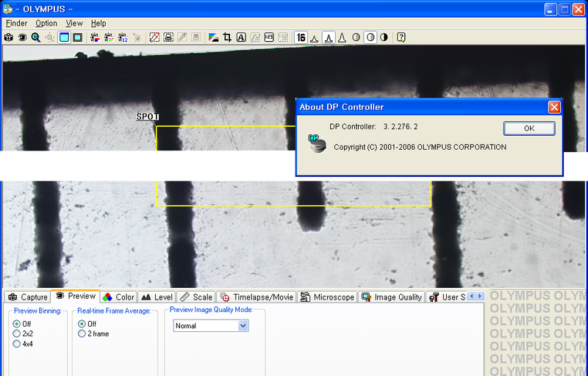
Task: Open the View menu
Action: [74, 23]
